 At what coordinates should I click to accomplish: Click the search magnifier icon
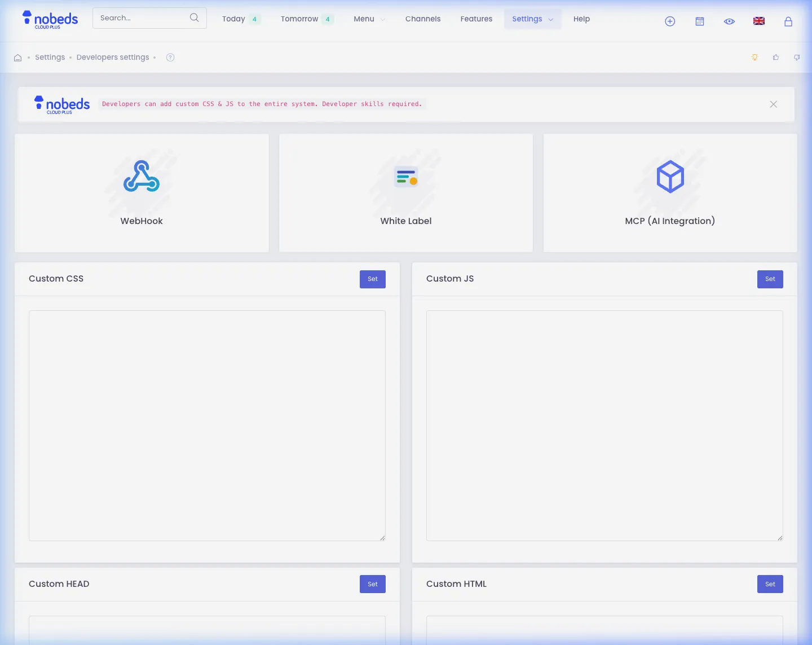[195, 17]
